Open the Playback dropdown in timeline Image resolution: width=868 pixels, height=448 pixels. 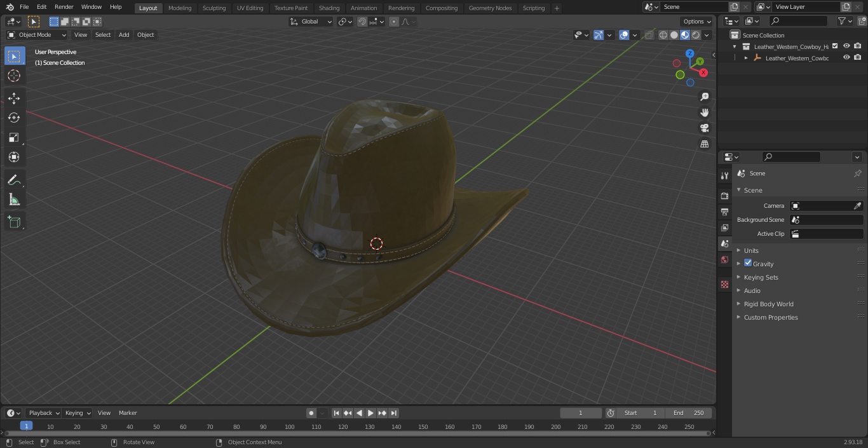(44, 413)
